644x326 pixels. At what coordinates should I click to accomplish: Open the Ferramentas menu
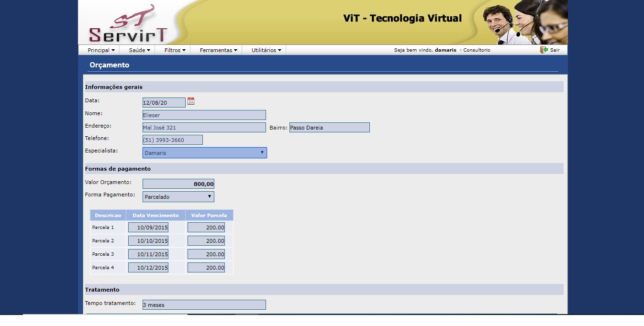(219, 50)
